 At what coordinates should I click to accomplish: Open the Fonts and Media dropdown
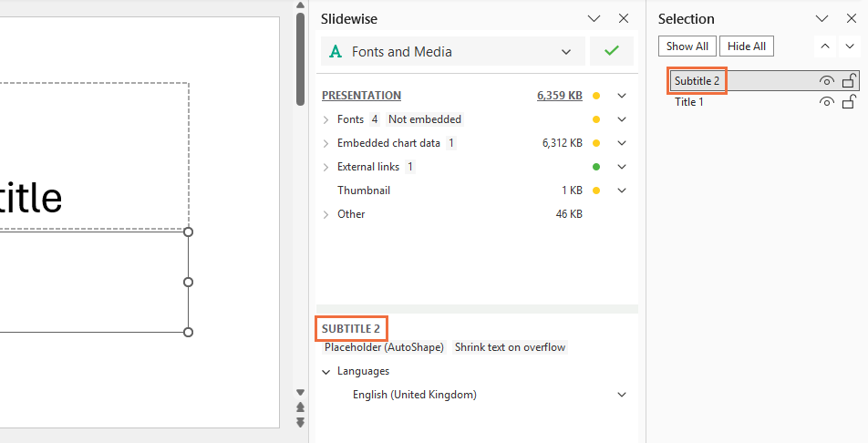565,51
